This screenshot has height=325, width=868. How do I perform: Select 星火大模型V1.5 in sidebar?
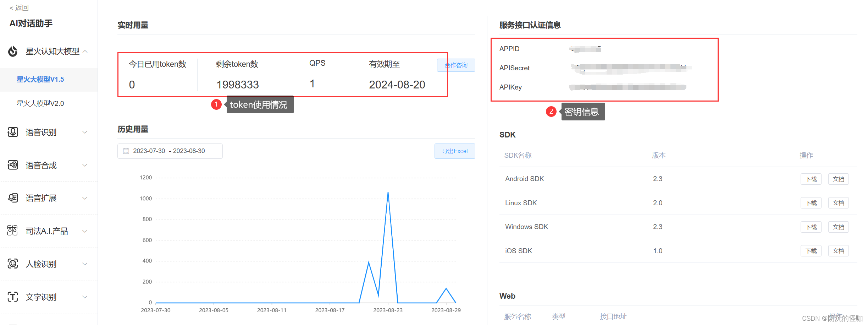(49, 80)
